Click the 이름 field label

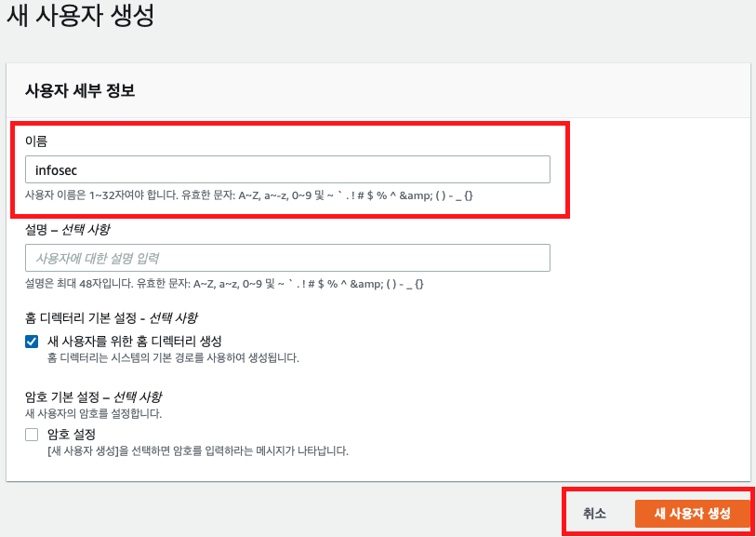tap(36, 141)
